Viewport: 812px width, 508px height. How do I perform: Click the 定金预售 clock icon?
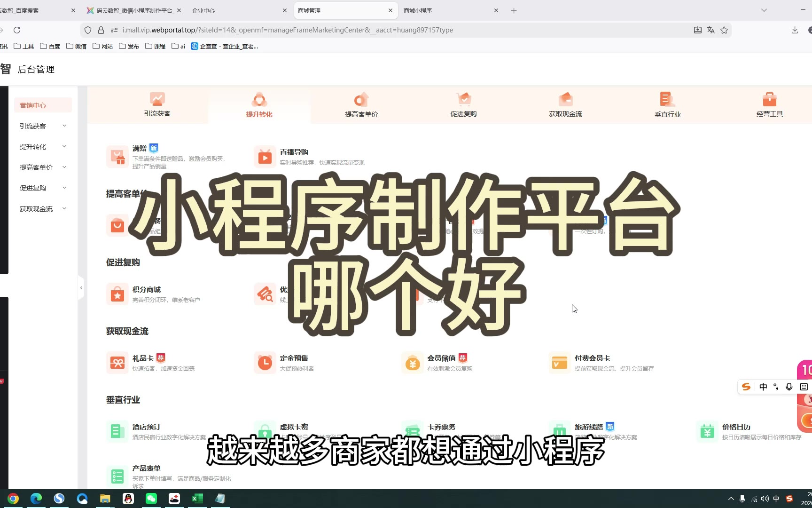[265, 363]
